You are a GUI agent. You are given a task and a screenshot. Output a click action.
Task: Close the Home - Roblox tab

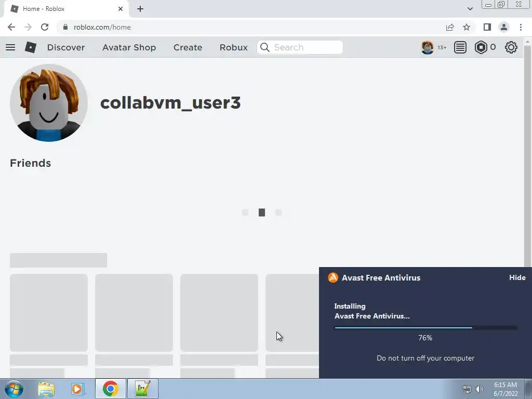point(121,9)
